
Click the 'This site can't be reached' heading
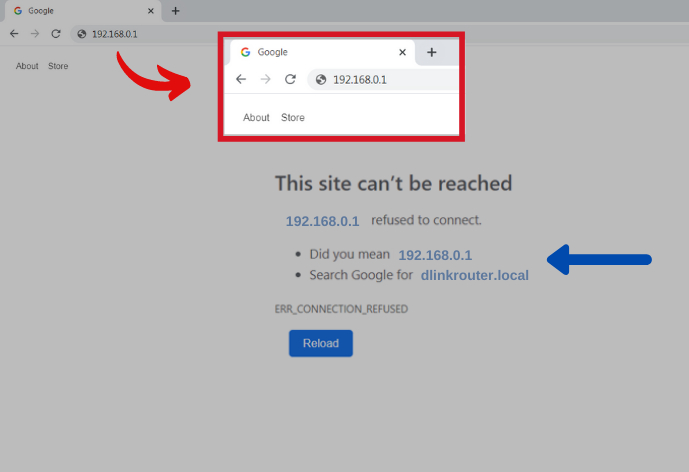tap(394, 183)
